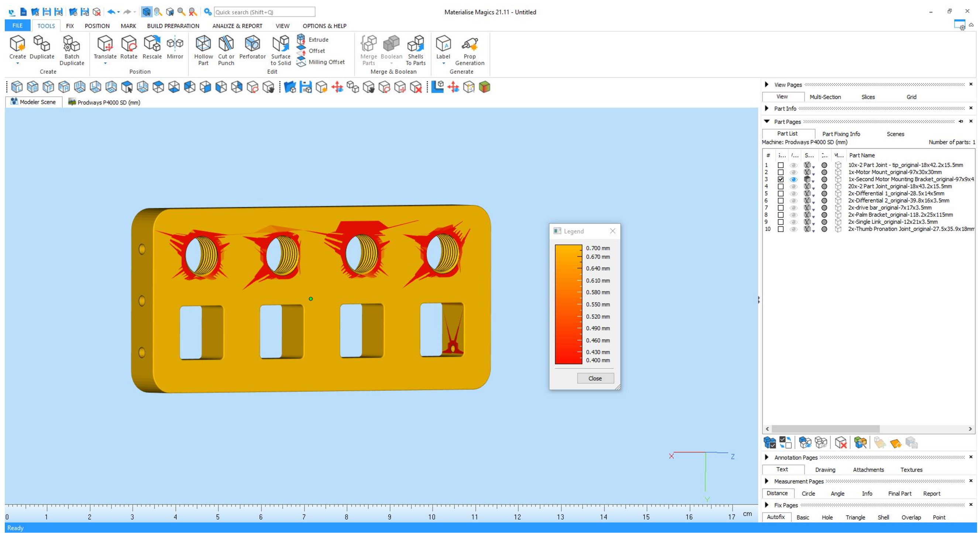
Task: Open the Create dropdown arrow
Action: point(17,64)
